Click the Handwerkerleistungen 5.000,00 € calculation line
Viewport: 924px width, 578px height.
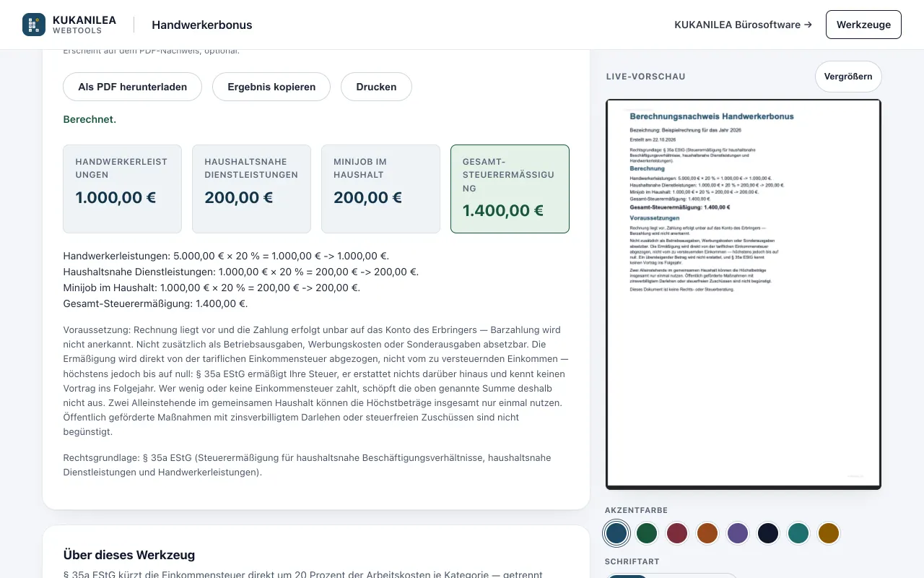226,256
